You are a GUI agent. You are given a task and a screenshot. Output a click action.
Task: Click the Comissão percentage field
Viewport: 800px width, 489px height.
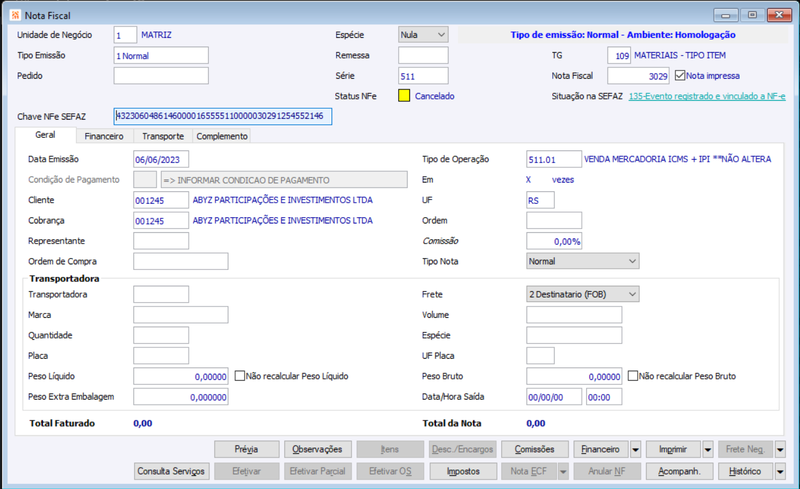click(554, 241)
